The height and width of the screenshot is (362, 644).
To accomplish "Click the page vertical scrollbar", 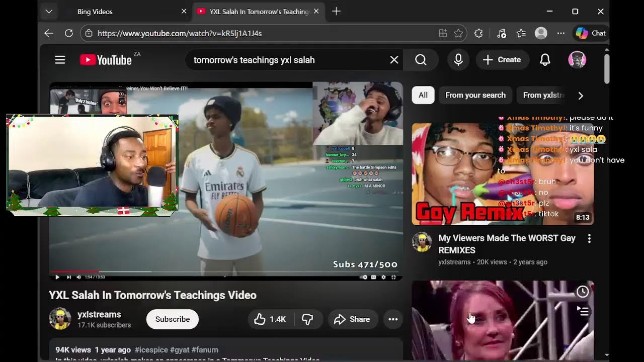I will pos(607,69).
